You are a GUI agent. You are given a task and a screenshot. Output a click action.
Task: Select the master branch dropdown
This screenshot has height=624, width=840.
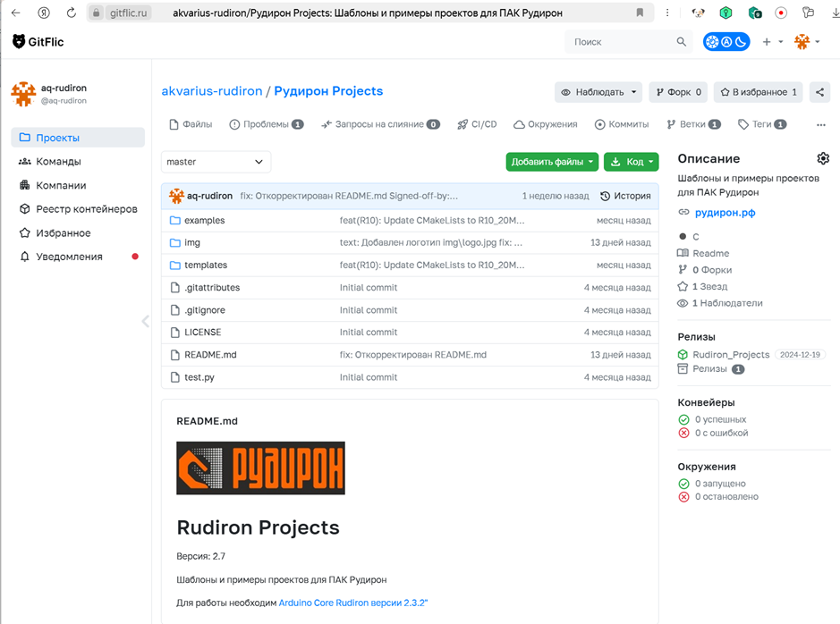point(216,162)
